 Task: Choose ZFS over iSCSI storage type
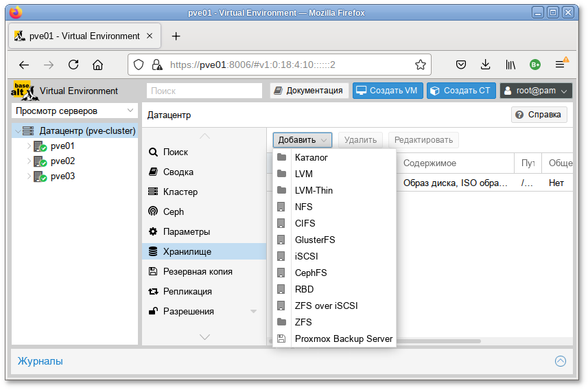coord(335,306)
